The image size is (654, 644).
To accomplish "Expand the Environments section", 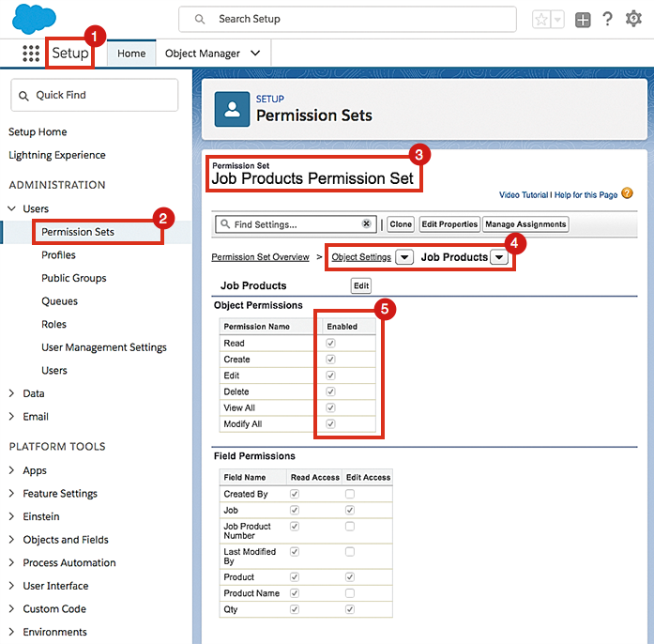I will [11, 632].
